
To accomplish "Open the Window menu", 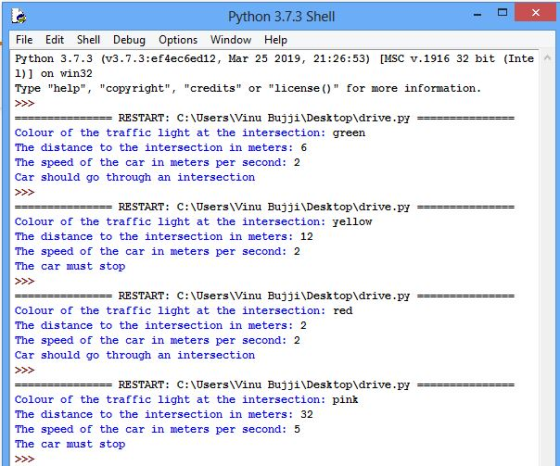I will tap(231, 40).
